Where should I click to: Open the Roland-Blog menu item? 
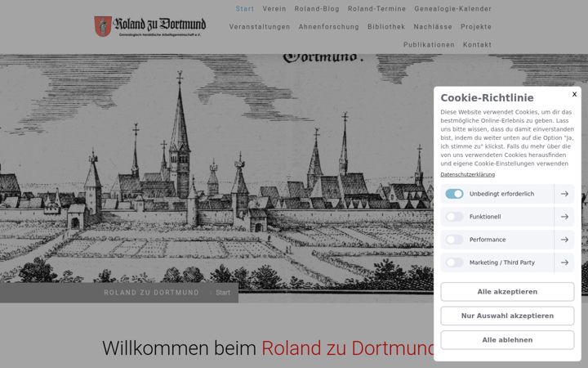[x=317, y=9]
